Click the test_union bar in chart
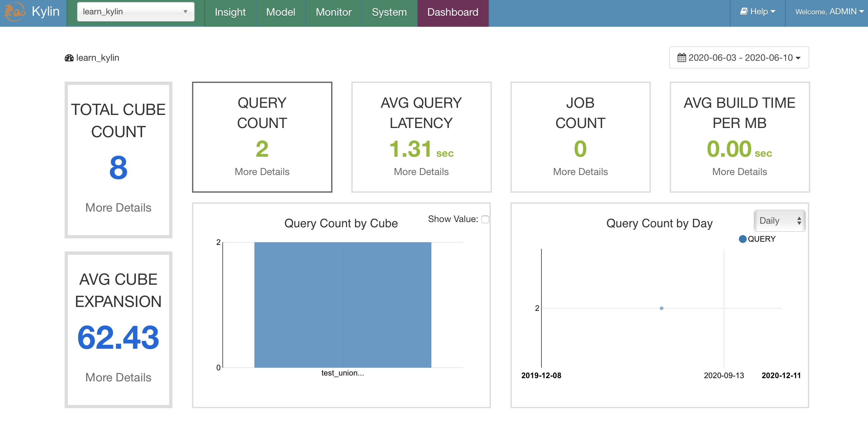This screenshot has height=433, width=868. 342,305
